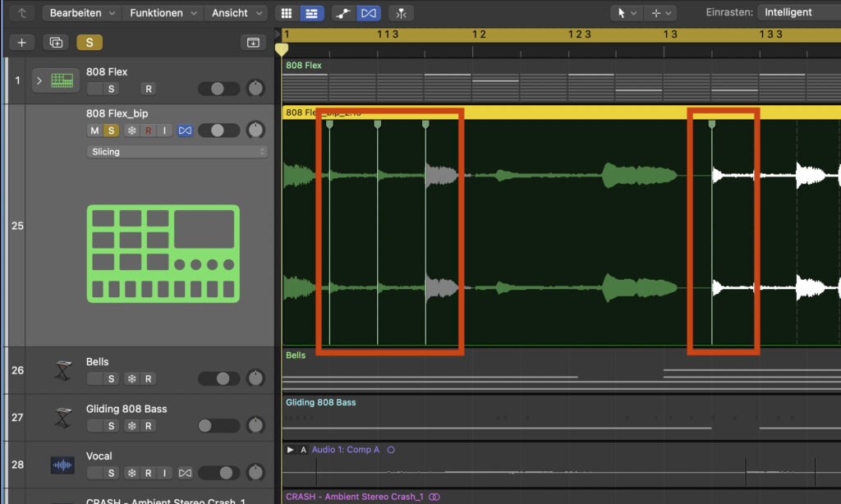Toggle input monitoring on 808 Flex_bip
The height and width of the screenshot is (504, 841).
click(x=164, y=131)
